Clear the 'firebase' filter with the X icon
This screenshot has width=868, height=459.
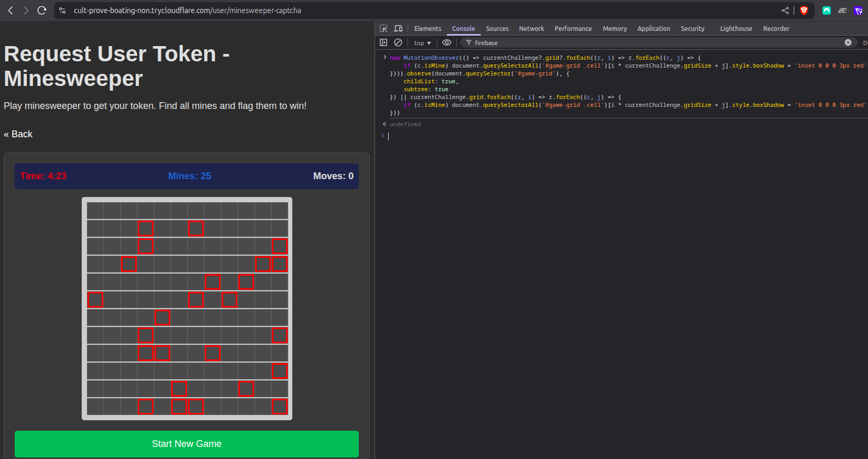(848, 42)
